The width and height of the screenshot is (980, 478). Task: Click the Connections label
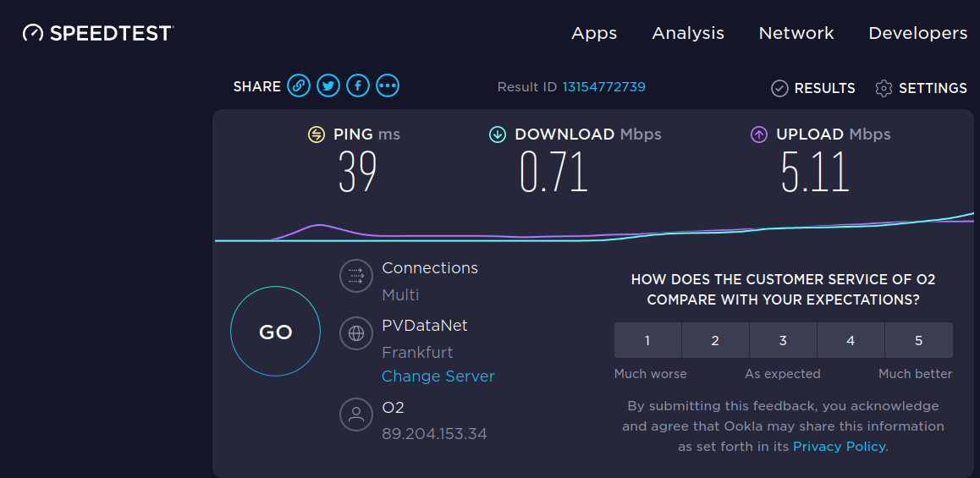pos(430,268)
